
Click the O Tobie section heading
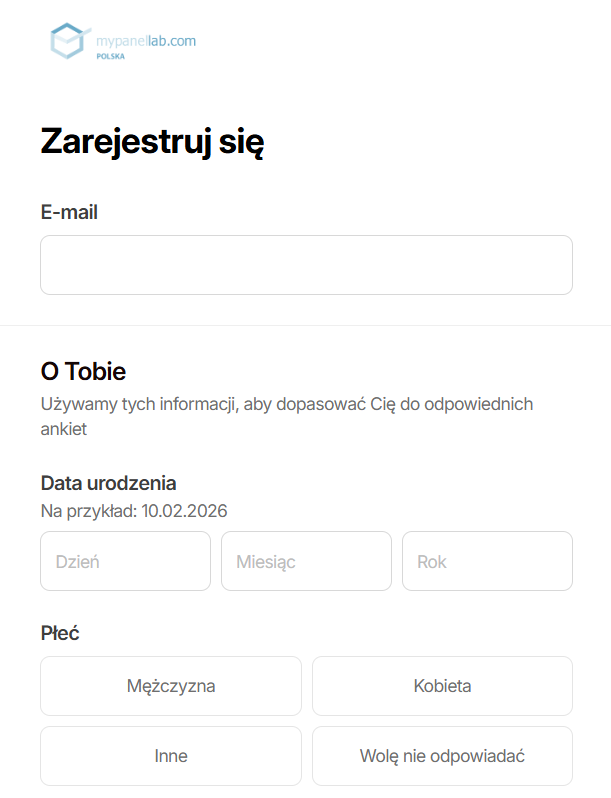coord(83,372)
